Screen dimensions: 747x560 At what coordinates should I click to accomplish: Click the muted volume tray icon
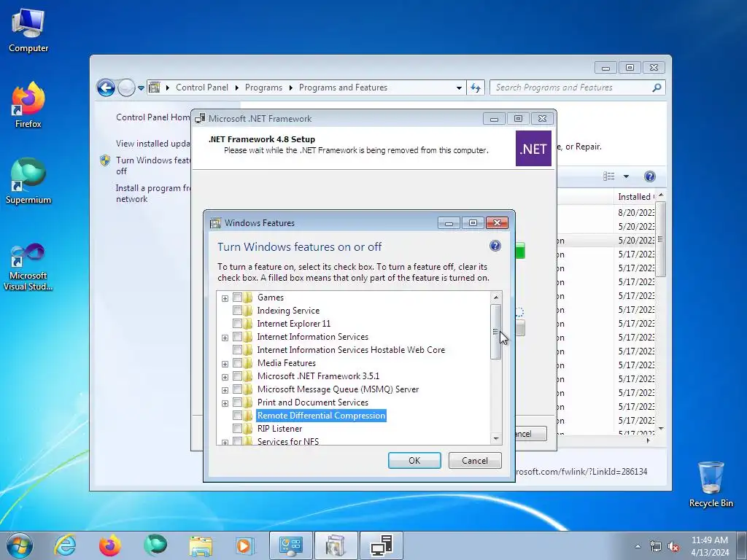click(673, 547)
